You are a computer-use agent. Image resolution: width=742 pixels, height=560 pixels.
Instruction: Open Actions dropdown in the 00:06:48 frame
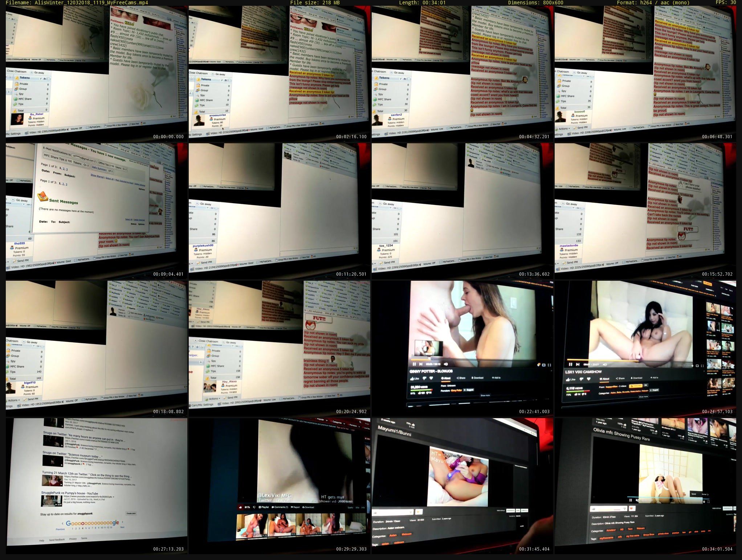point(563,129)
